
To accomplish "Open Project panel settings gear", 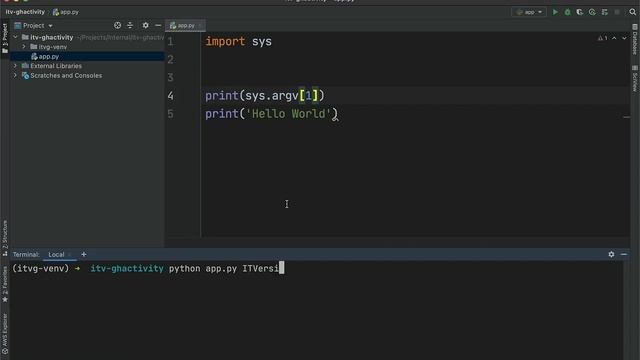I will click(145, 25).
